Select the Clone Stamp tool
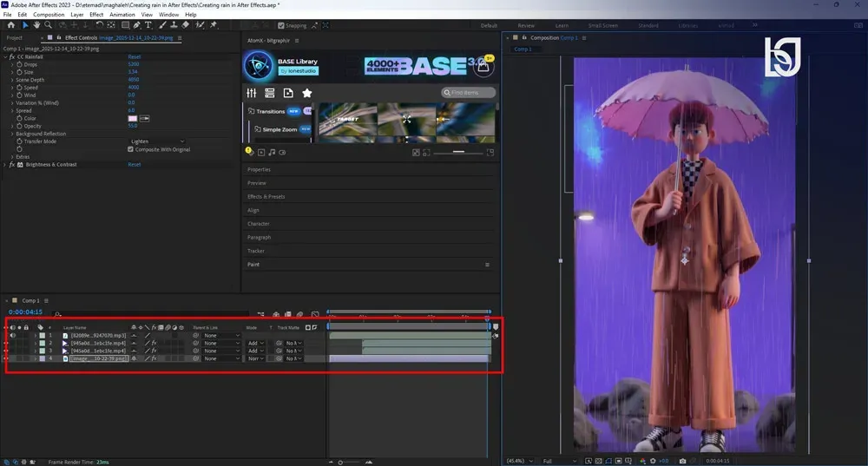The width and height of the screenshot is (868, 466). 174,25
